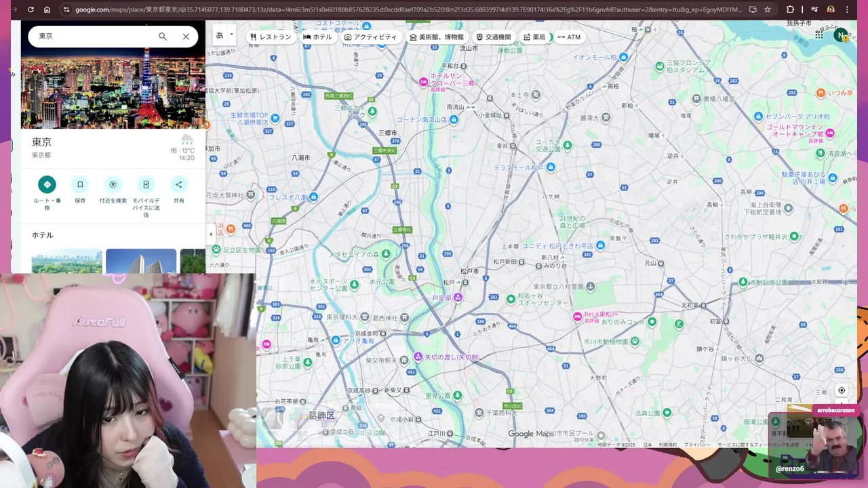Reload the page with the browser refresh icon
Viewport: 868px width, 488px height.
pos(31,9)
